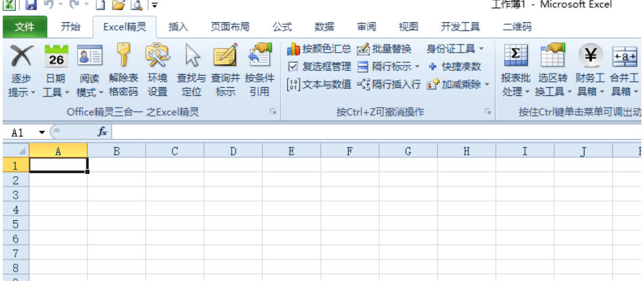Customize the Quick Access Toolbar dropdown

(155, 5)
